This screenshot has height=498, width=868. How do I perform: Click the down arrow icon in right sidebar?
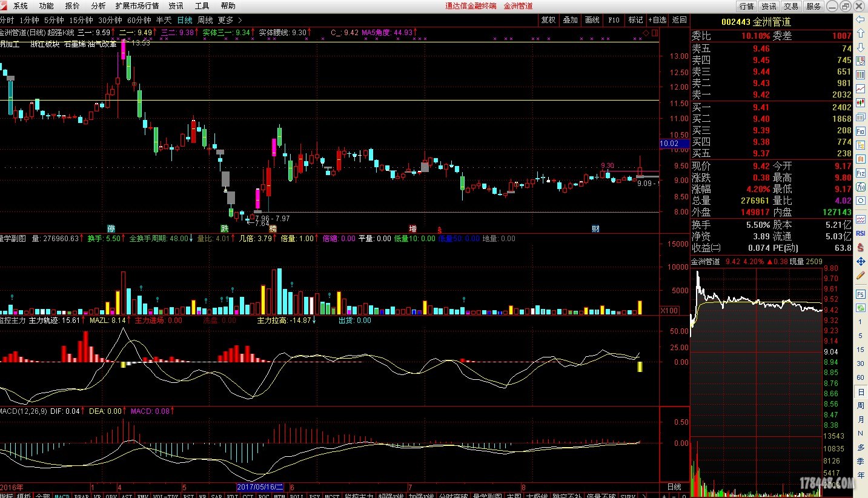(x=860, y=48)
